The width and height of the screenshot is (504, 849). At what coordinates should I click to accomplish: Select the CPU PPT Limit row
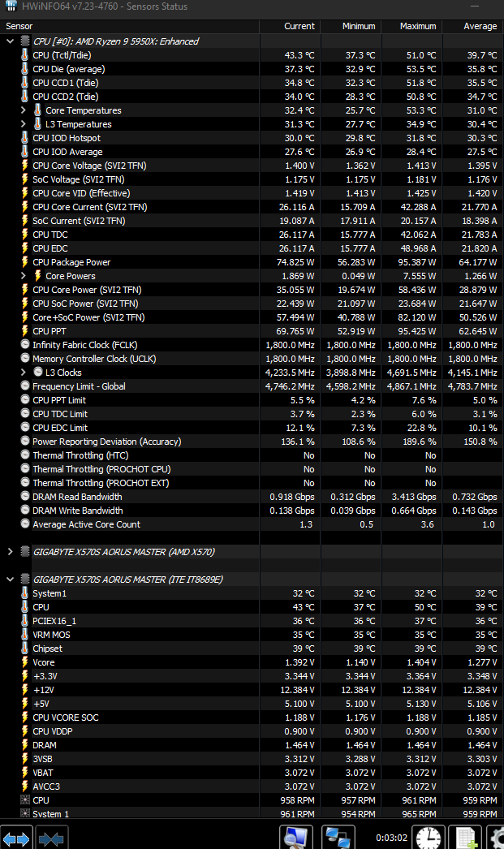point(252,400)
